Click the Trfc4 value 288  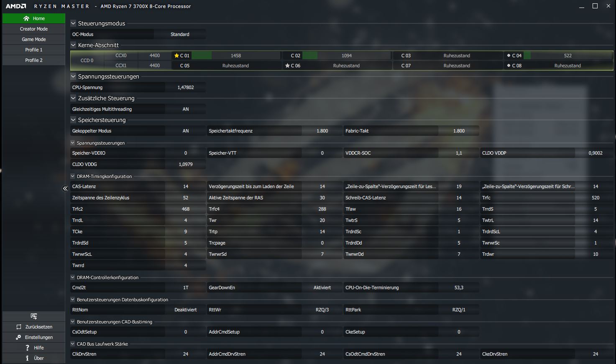coord(322,209)
